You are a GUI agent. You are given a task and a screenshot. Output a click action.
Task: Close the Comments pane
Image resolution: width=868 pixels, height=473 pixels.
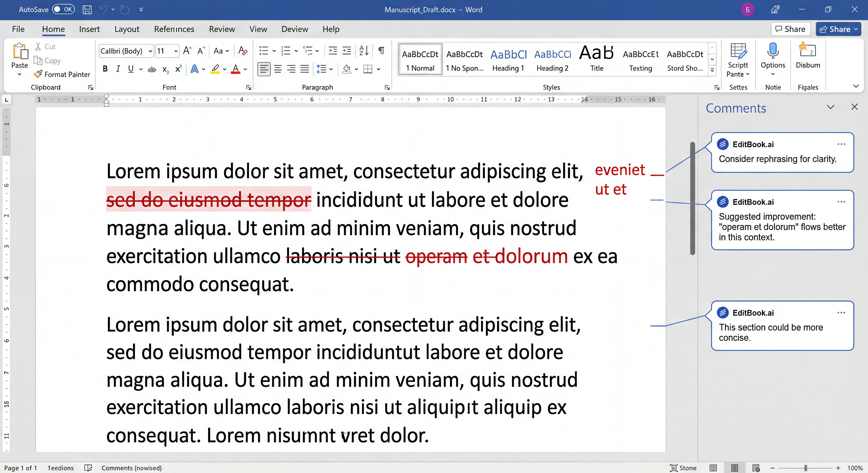(x=855, y=107)
